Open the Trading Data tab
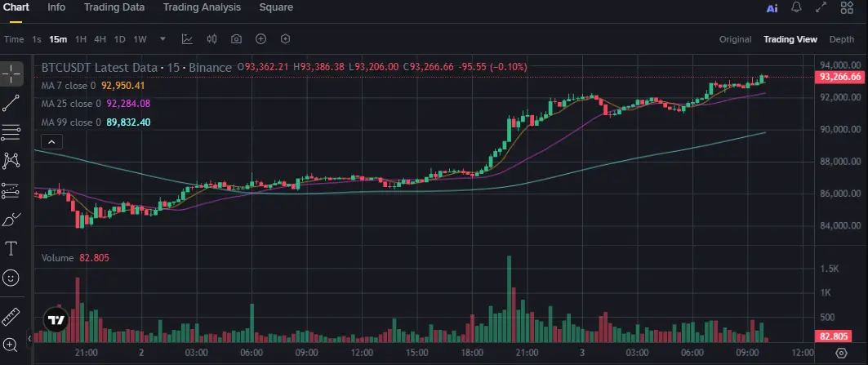868x365 pixels. tap(114, 7)
